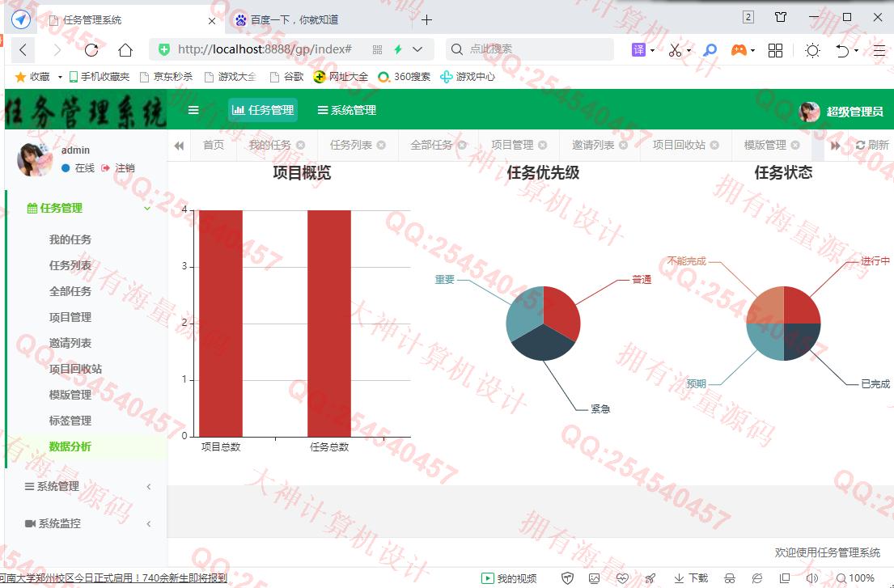Open 数据分析 in sidebar

70,446
